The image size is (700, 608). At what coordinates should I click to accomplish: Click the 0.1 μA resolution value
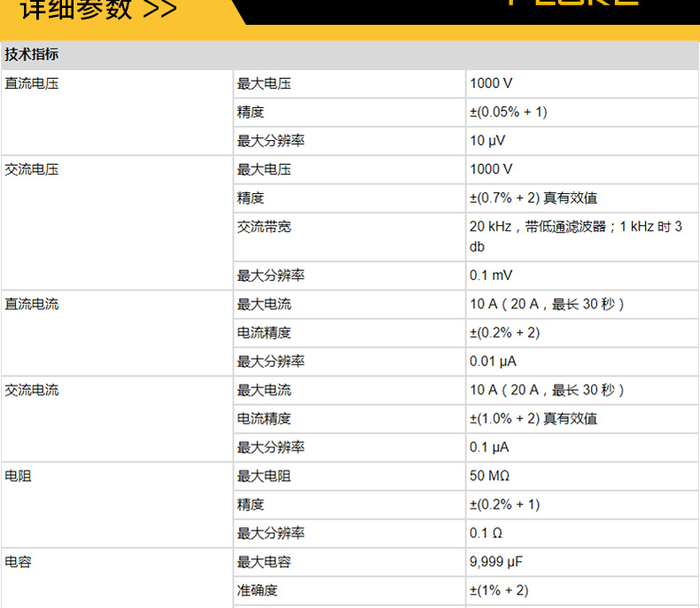point(489,448)
